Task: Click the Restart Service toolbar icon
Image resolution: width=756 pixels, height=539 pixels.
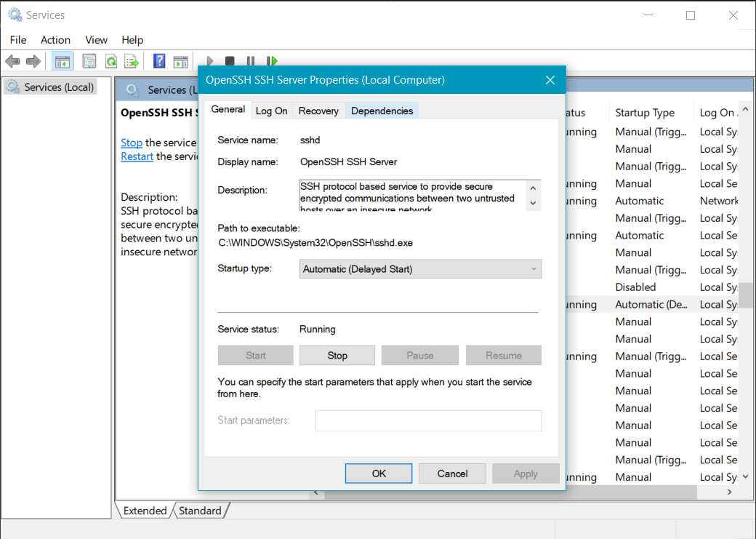Action: tap(272, 61)
